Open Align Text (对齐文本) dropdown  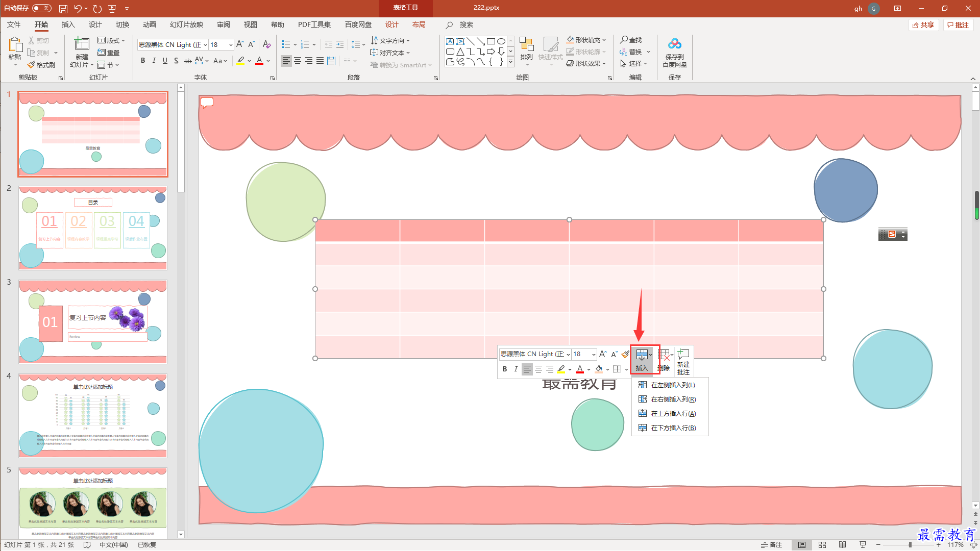coord(390,53)
